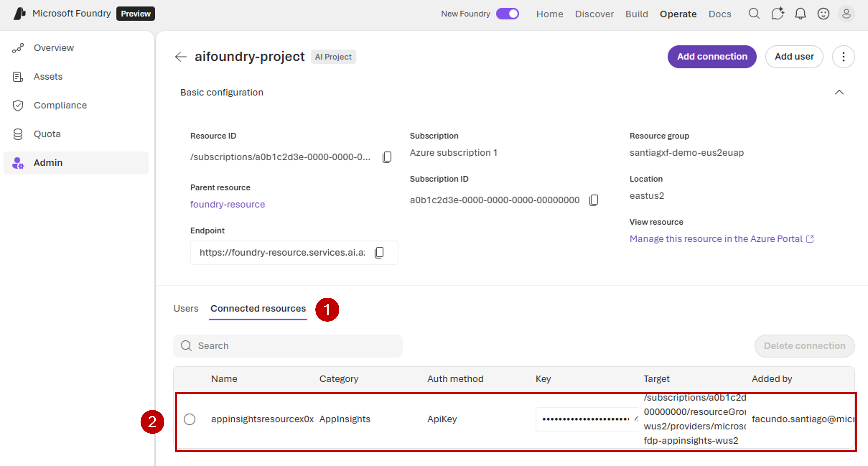Open Compliance from the sidebar
The height and width of the screenshot is (466, 868).
click(60, 105)
